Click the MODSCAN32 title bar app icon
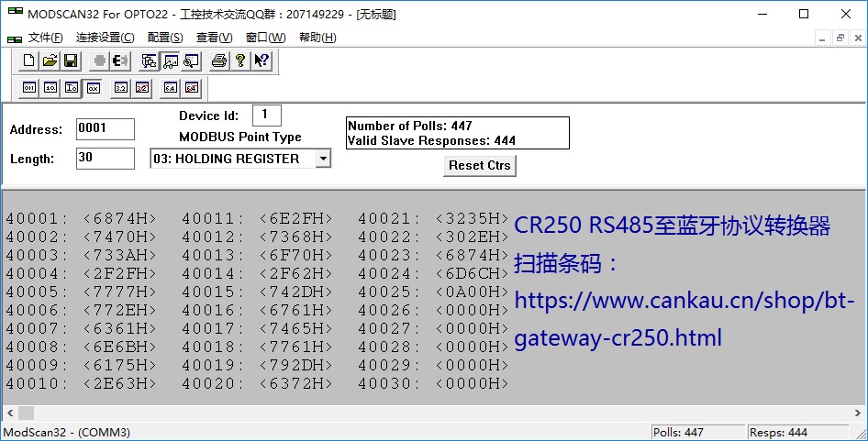 point(15,12)
